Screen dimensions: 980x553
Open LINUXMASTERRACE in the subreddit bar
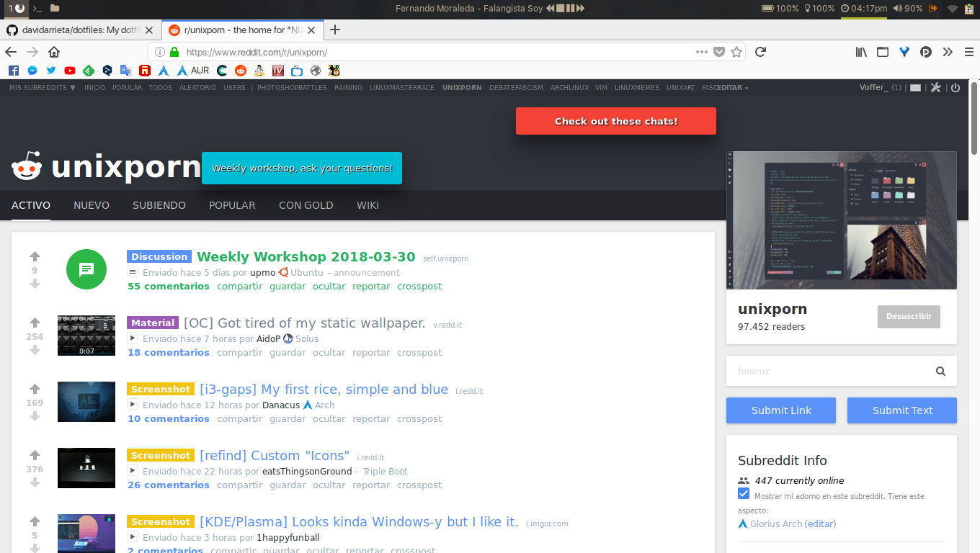point(402,88)
